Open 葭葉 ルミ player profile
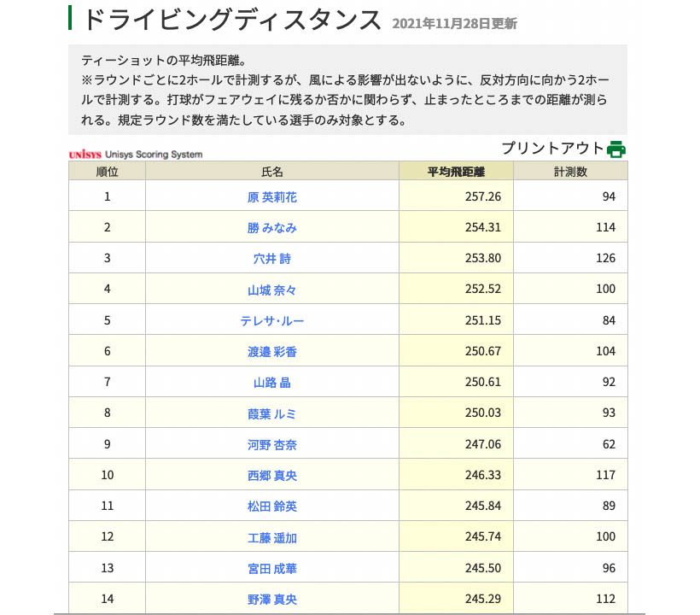Screen dimensions: 700x615 click(x=272, y=413)
